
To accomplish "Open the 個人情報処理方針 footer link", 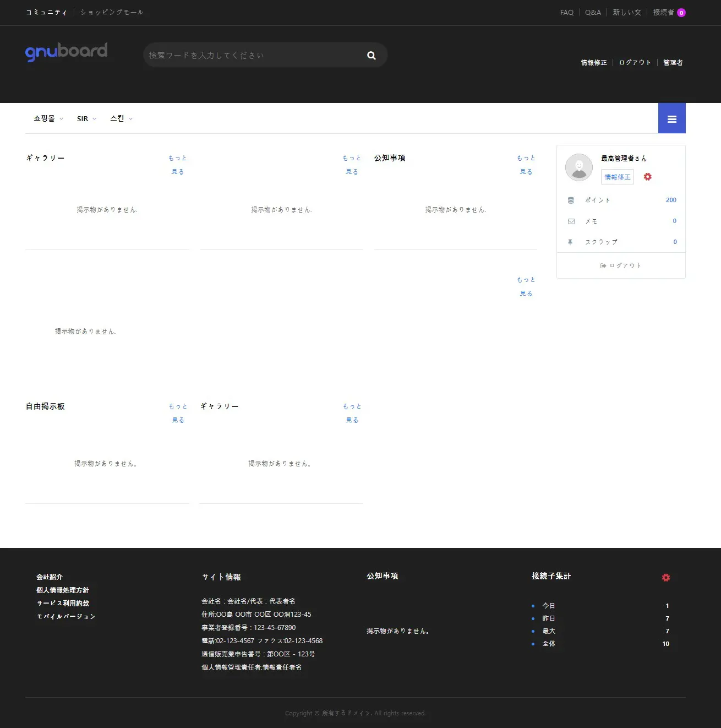I will (63, 590).
